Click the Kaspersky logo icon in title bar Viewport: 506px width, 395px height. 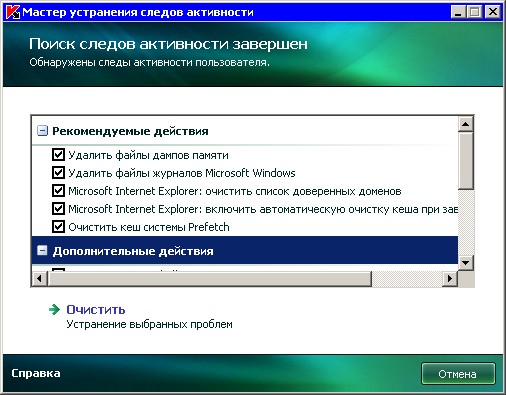point(13,12)
